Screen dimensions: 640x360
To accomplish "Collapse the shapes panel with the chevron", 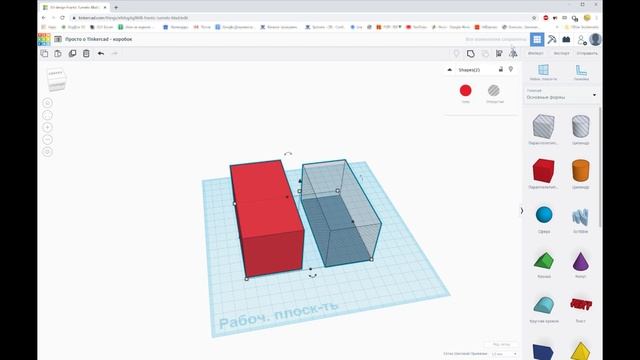I will (x=522, y=211).
